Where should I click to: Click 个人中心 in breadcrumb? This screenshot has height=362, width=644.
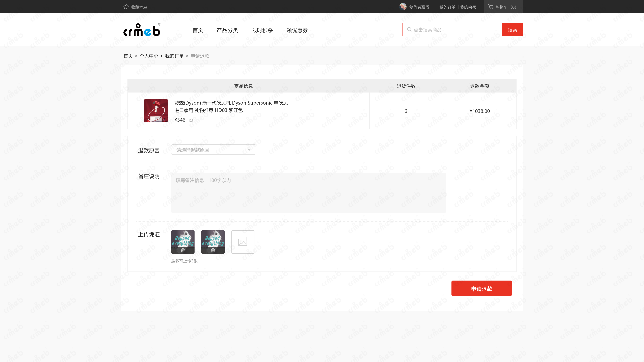point(149,56)
